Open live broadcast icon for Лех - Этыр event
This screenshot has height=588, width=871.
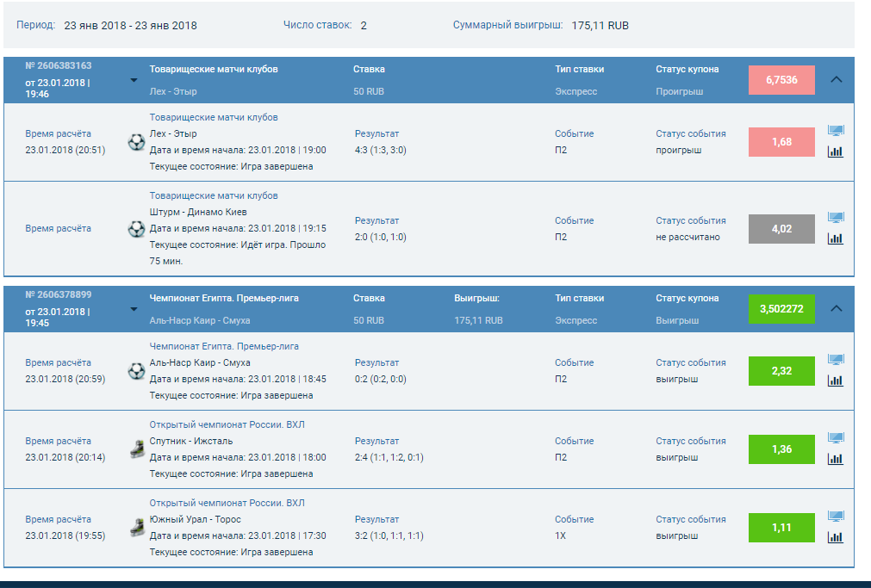pyautogui.click(x=835, y=131)
